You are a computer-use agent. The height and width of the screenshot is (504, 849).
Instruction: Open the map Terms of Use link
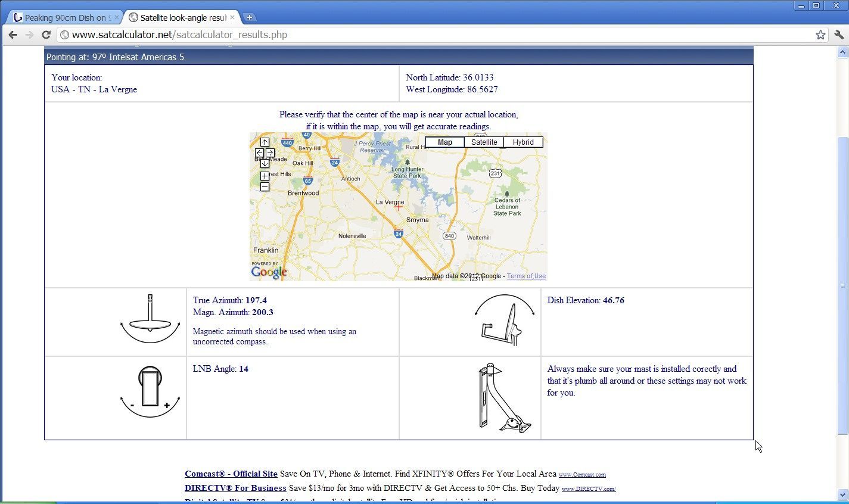tap(526, 276)
